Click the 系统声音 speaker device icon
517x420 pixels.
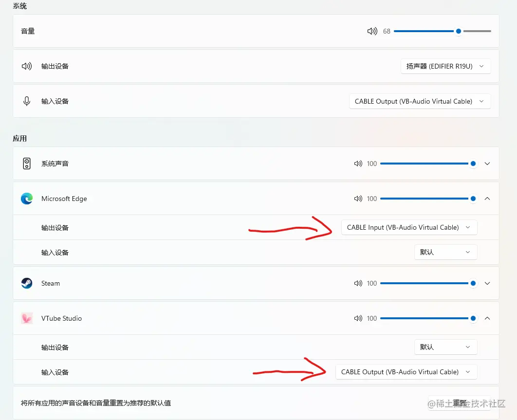(x=27, y=164)
